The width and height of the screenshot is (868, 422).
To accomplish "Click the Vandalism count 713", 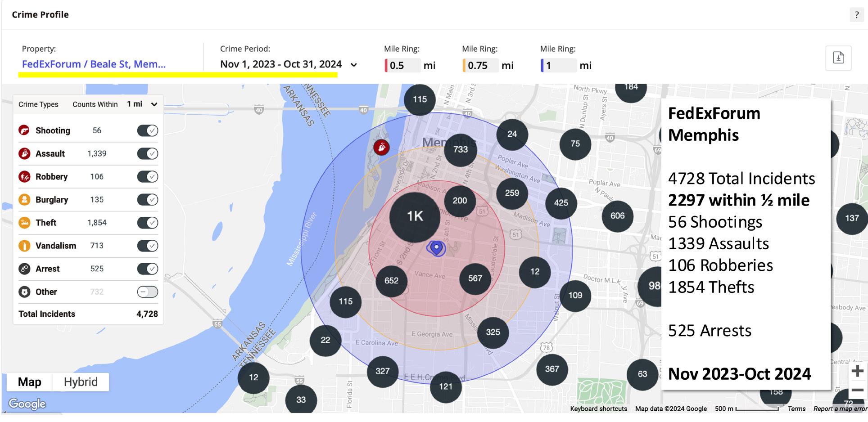I will coord(97,246).
